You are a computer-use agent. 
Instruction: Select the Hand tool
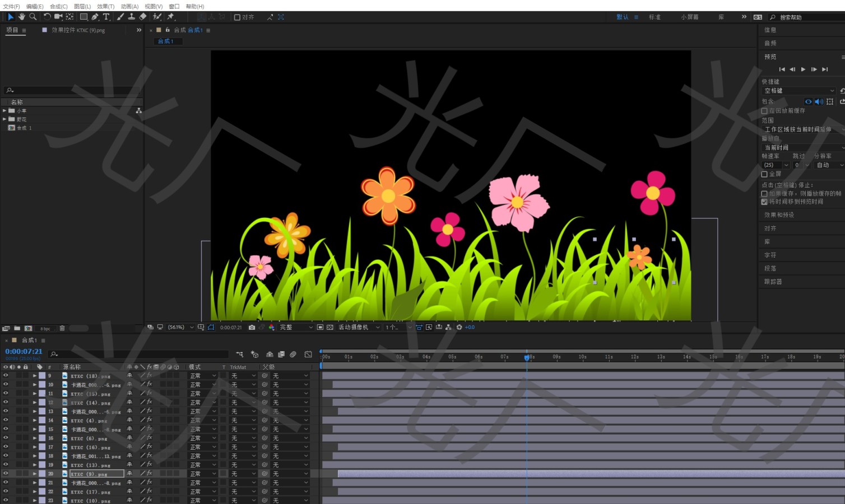point(21,17)
